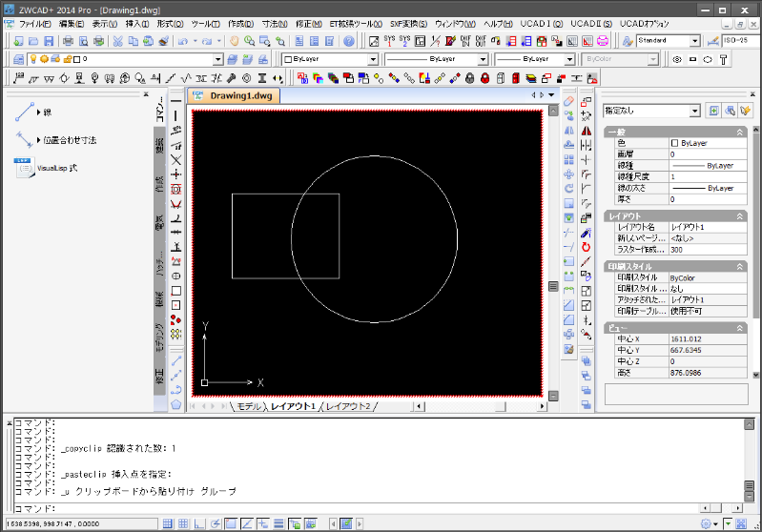The height and width of the screenshot is (532, 762).
Task: Click the Open file folder icon
Action: click(33, 41)
